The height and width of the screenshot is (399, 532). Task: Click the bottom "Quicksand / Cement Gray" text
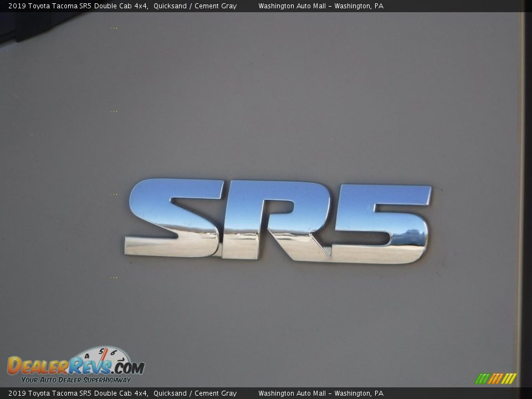pyautogui.click(x=195, y=393)
